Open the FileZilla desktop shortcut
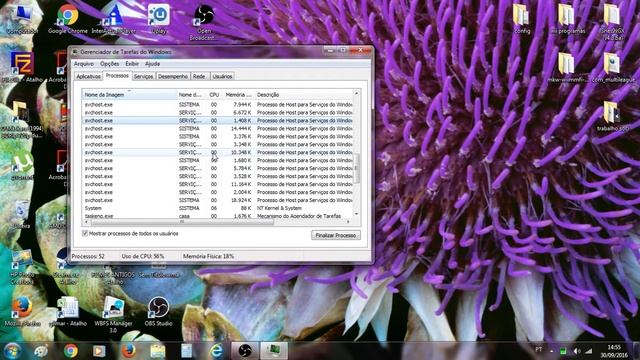The height and width of the screenshot is (360, 640). (22, 66)
